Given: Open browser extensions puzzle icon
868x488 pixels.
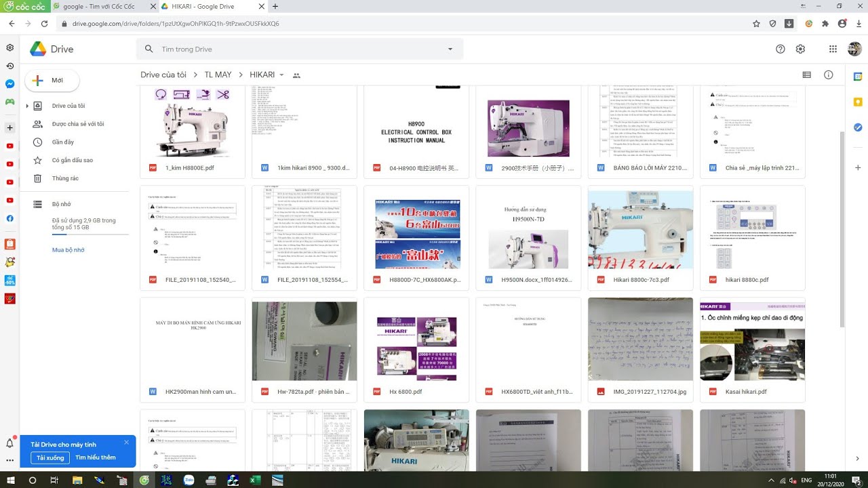Looking at the screenshot, I should [825, 23].
